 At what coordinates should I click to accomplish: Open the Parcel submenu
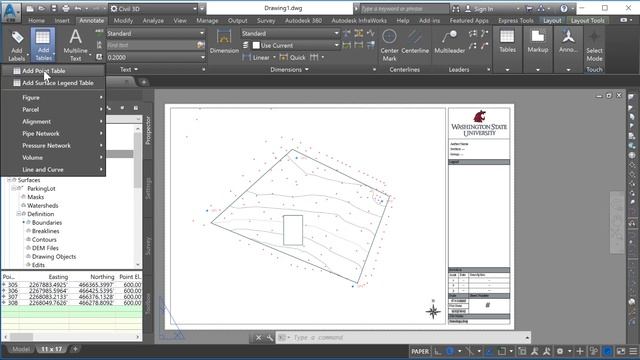(53, 109)
